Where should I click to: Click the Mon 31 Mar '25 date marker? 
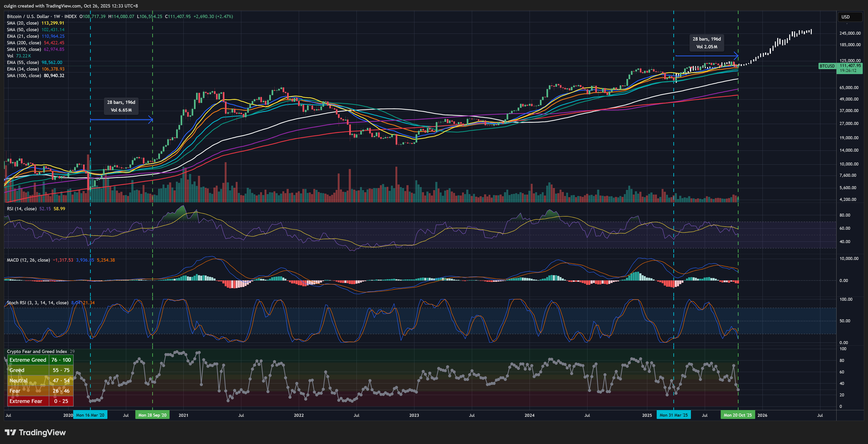coord(673,415)
